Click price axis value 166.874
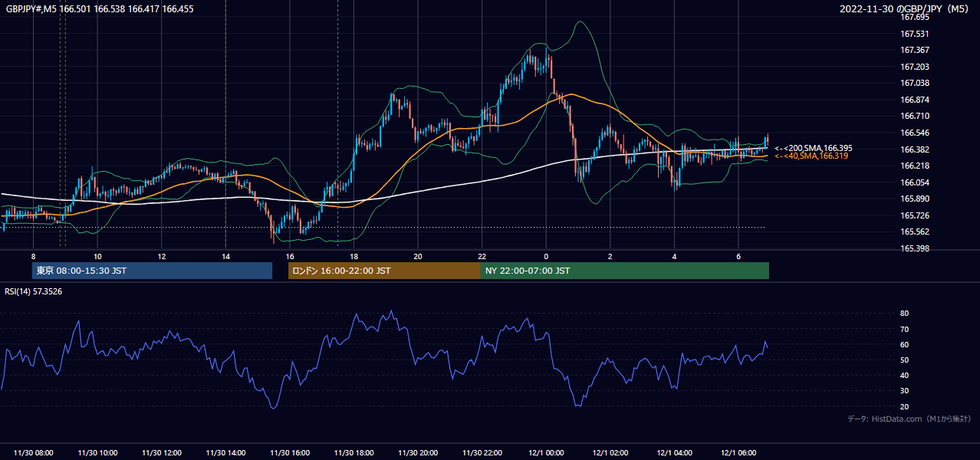The height and width of the screenshot is (460, 980). click(913, 100)
